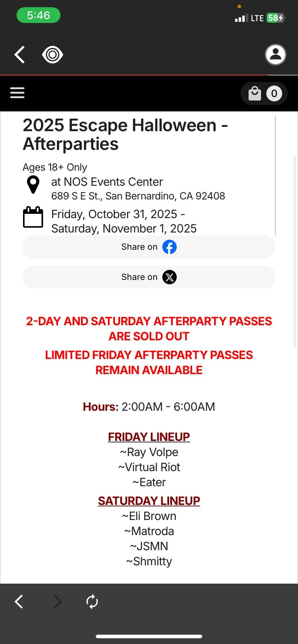Tap the location pin icon
Viewport: 298px width, 644px height.
pos(33,184)
